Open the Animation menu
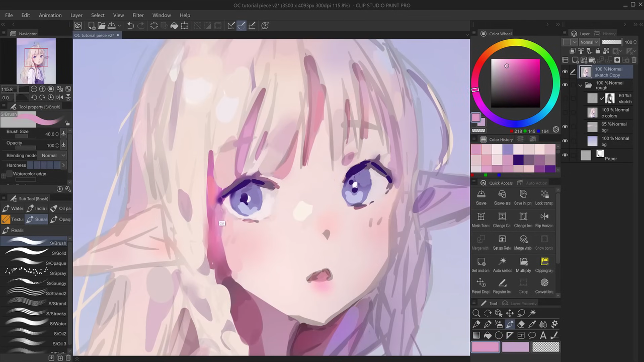 click(x=50, y=15)
